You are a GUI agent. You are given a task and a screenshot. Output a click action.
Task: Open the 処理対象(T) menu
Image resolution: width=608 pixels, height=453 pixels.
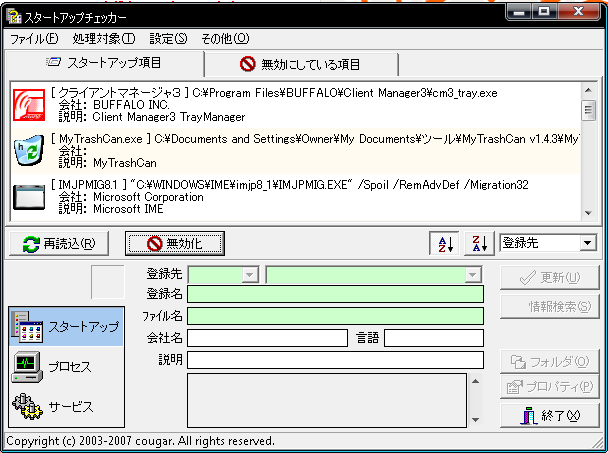(x=104, y=38)
